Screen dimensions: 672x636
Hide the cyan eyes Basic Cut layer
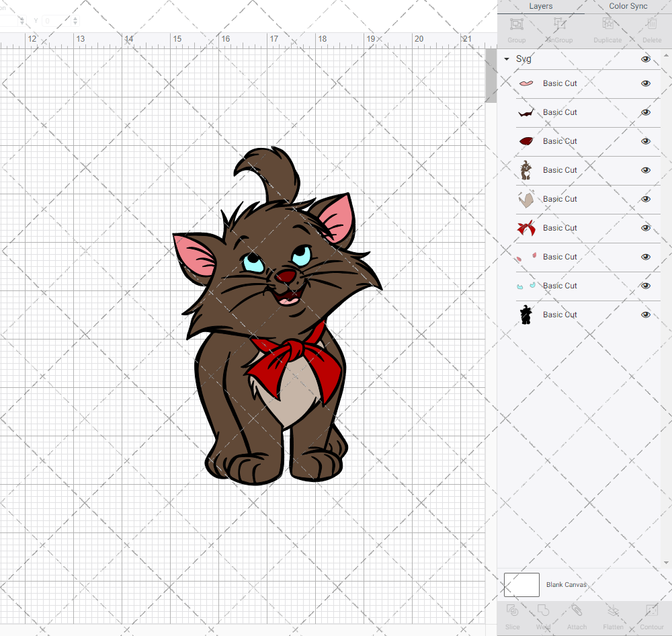(x=645, y=286)
